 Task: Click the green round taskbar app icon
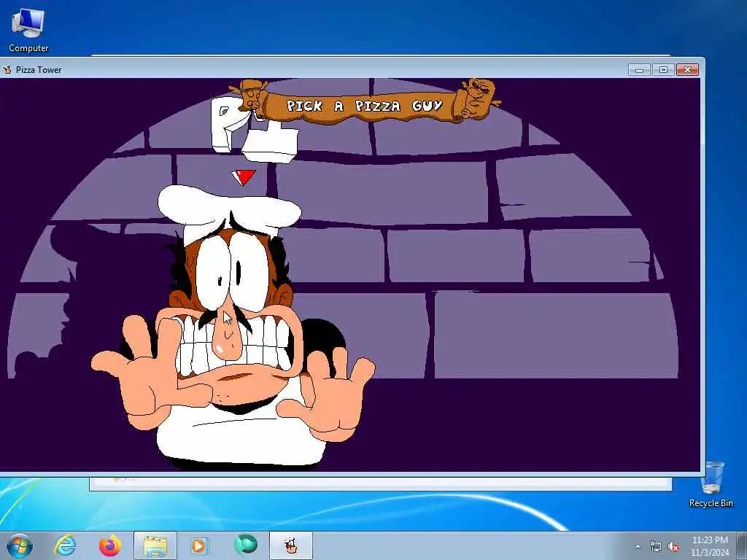(246, 545)
